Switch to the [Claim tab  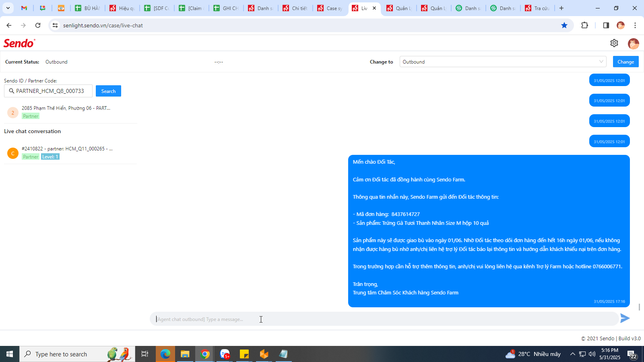coord(191,8)
